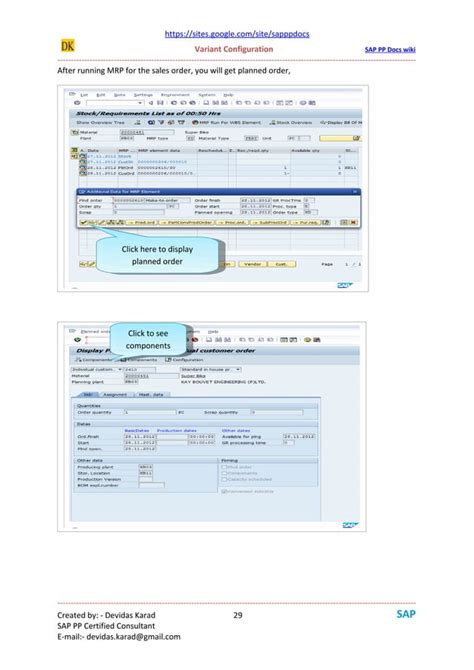
Task: Click Configuration button in Display Planned Order
Action: tap(184, 360)
